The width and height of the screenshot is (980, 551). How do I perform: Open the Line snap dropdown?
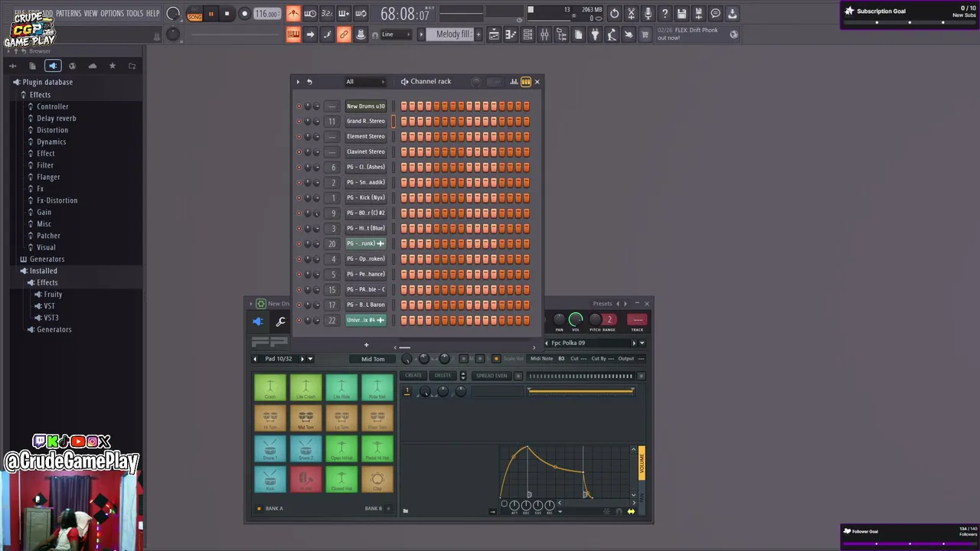(397, 34)
